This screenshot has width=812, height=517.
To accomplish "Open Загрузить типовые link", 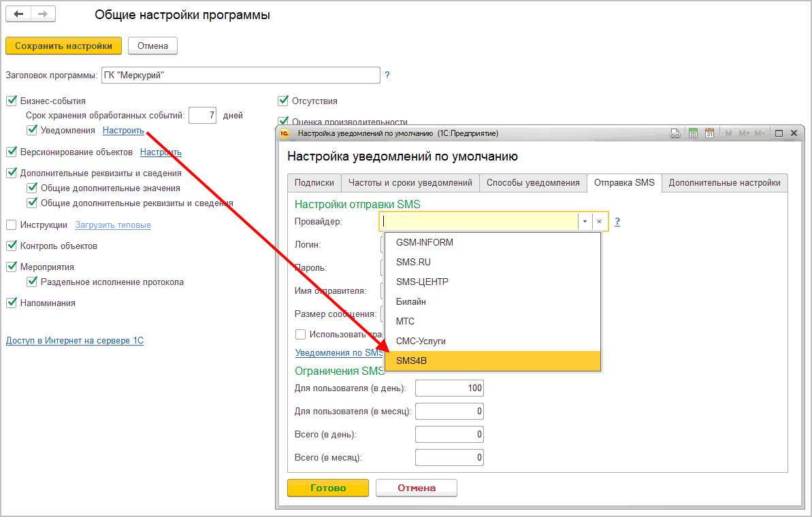I will pos(113,224).
